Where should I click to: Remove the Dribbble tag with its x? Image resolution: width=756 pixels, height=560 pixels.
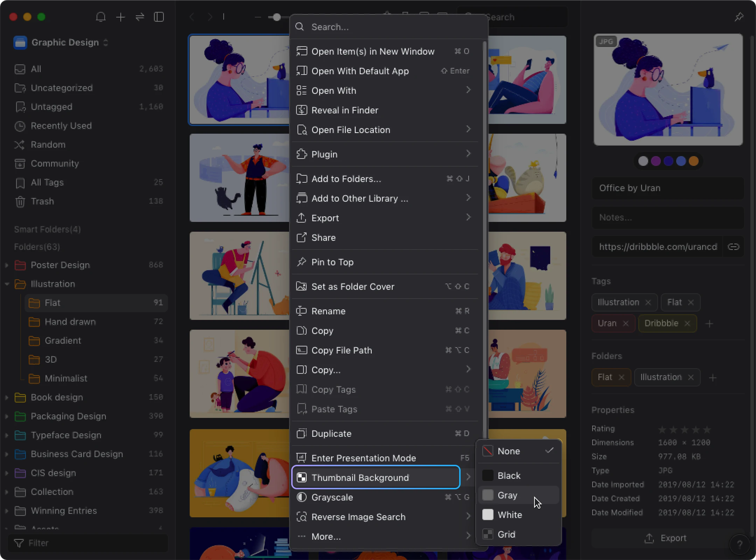[687, 323]
